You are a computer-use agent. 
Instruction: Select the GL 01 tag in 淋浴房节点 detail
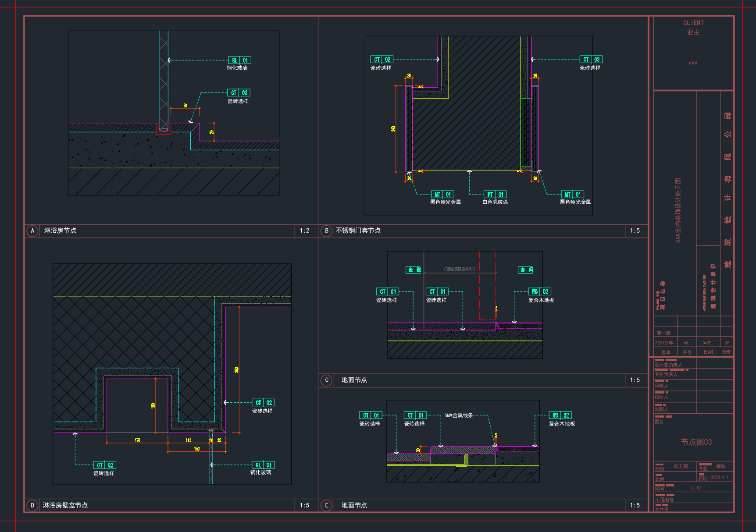pyautogui.click(x=239, y=60)
